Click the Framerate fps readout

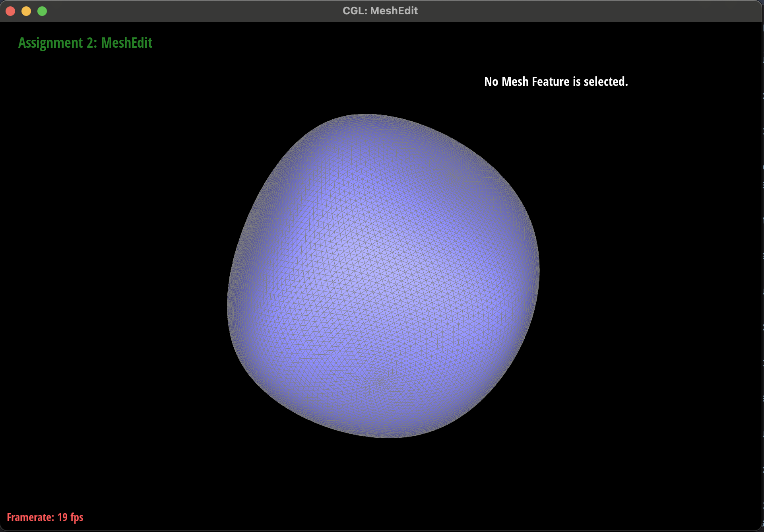(45, 517)
